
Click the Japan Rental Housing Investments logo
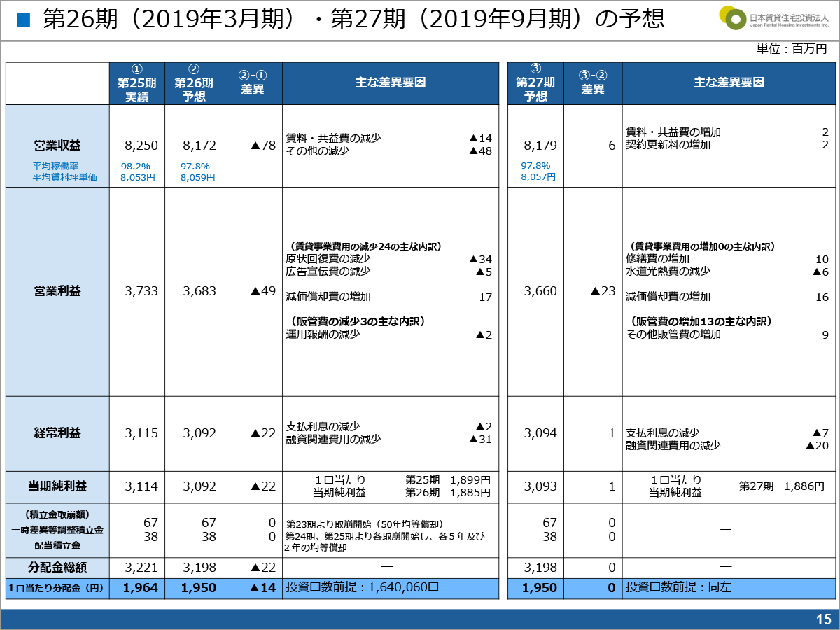[x=773, y=19]
